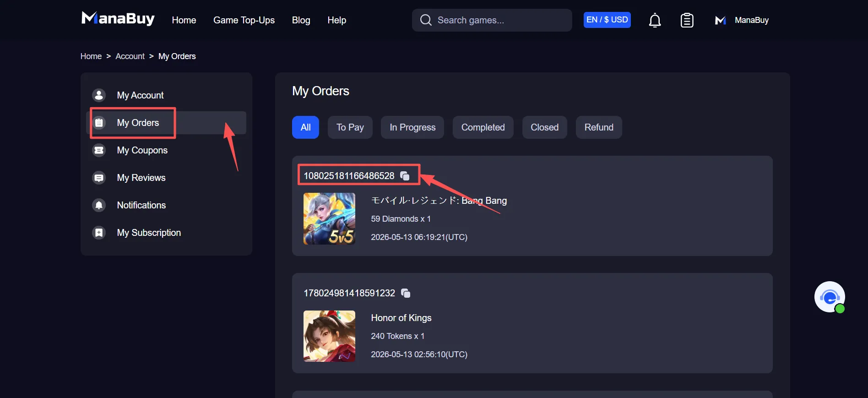Switch to the In Progress tab
The height and width of the screenshot is (398, 868).
(412, 127)
